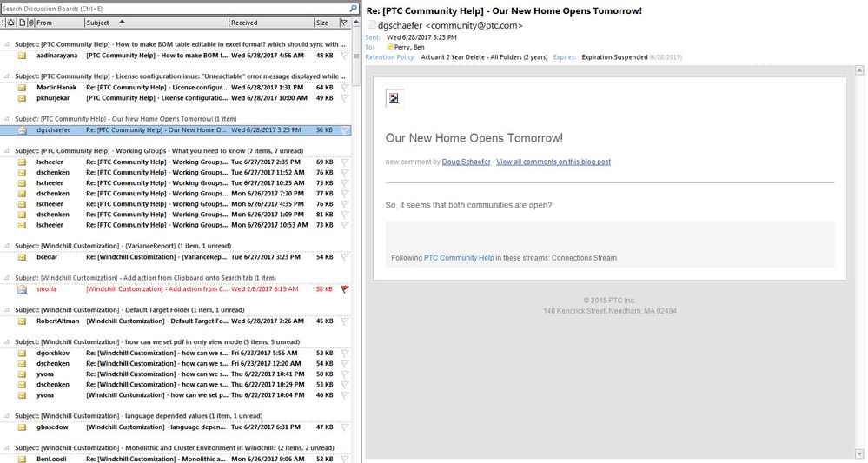Click envelope icon of BenLoosli message
Image resolution: width=868 pixels, height=463 pixels.
[x=22, y=459]
